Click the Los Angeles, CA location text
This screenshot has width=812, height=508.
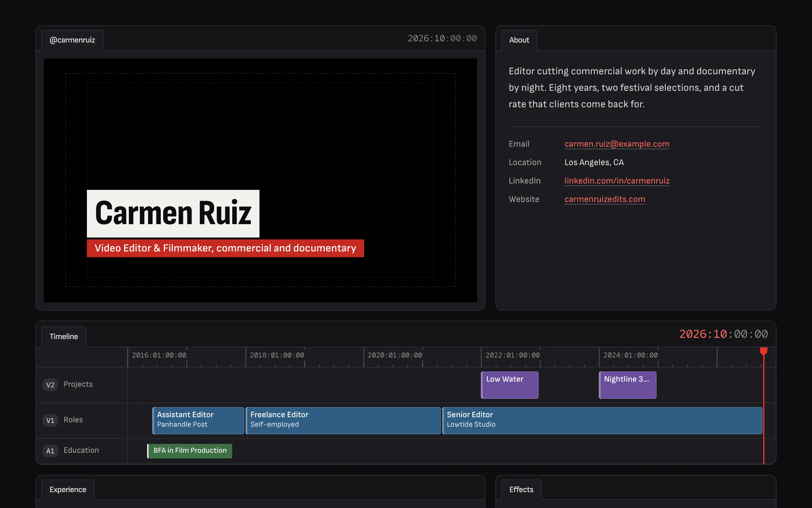tap(594, 162)
